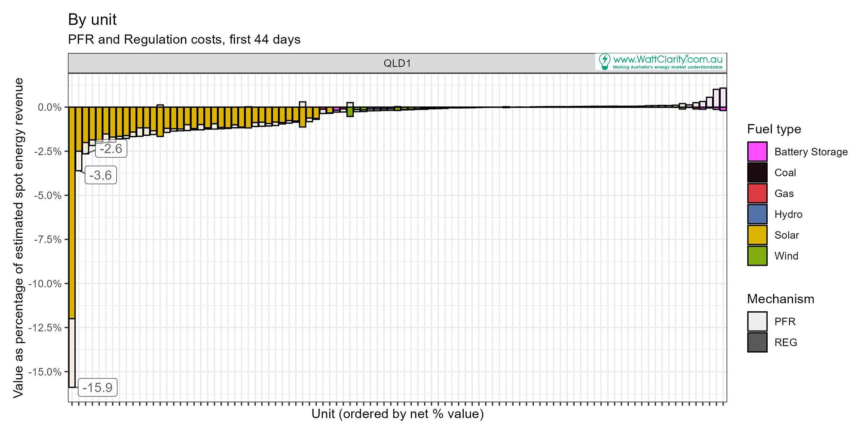Click the 'REG' legend label
This screenshot has height=434, width=868.
pyautogui.click(x=786, y=342)
